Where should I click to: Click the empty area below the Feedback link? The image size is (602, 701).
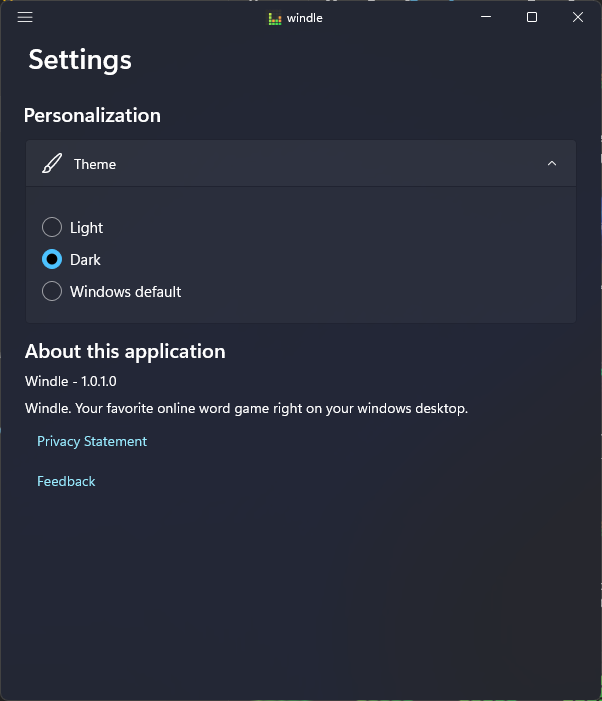point(300,590)
